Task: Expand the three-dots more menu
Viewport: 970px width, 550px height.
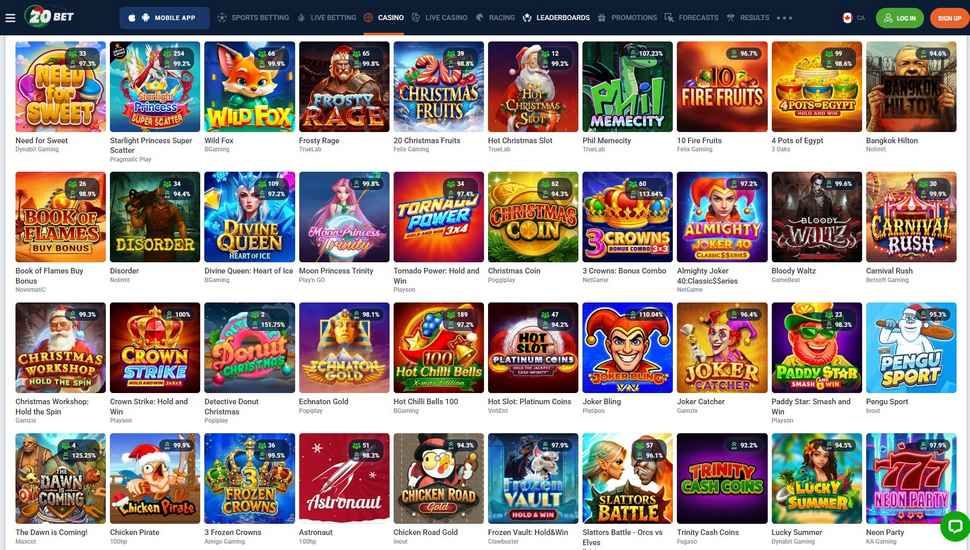Action: coord(784,18)
